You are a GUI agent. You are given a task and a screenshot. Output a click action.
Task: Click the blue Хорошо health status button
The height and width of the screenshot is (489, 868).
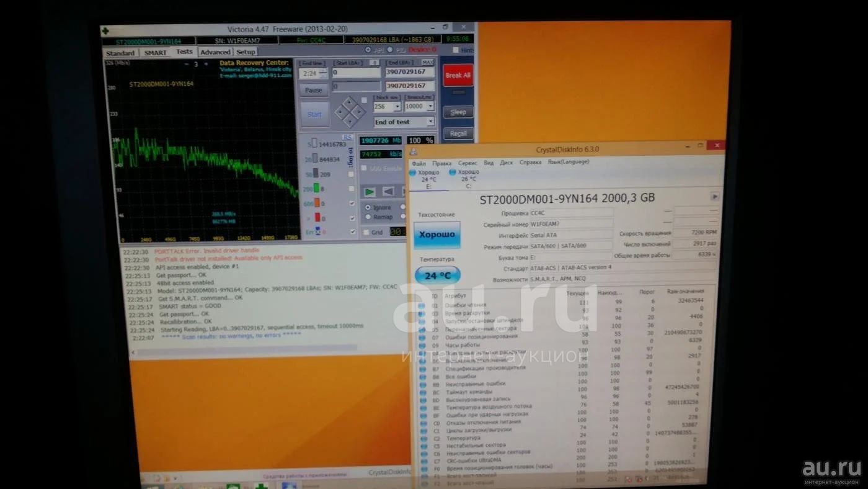coord(436,235)
